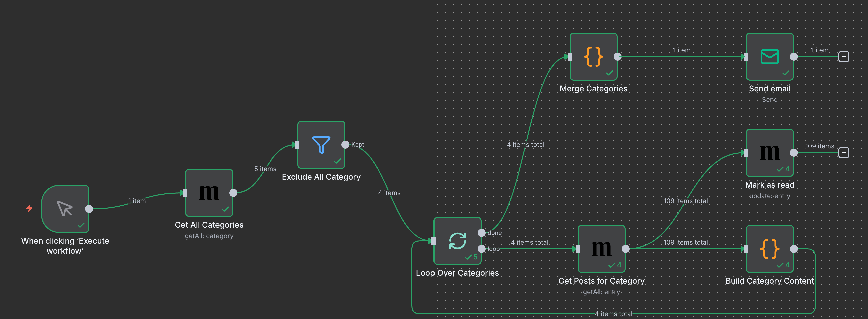Screen dimensions: 868x319
Task: Select the Loop Over Categories node
Action: click(457, 241)
